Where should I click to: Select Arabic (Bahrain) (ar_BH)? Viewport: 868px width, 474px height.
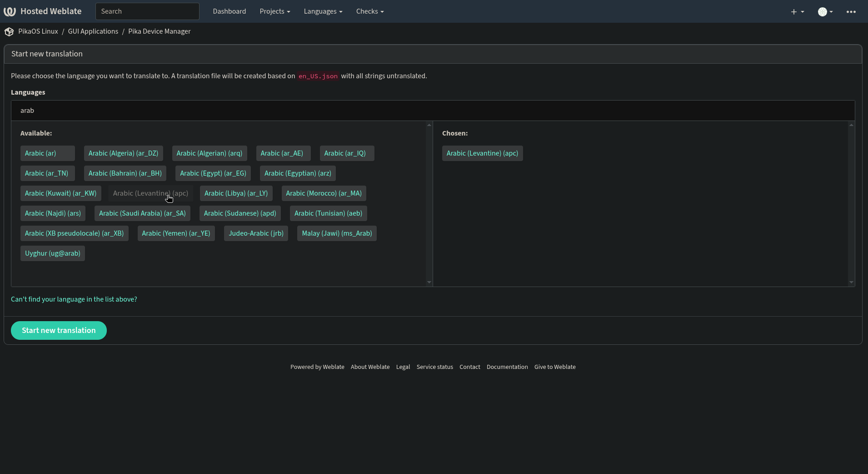[125, 173]
